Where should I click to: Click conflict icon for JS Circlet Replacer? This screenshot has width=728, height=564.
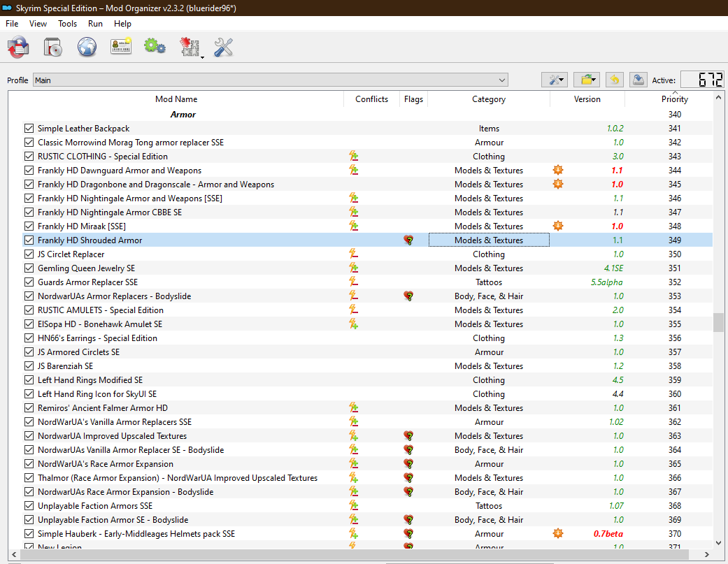[353, 254]
